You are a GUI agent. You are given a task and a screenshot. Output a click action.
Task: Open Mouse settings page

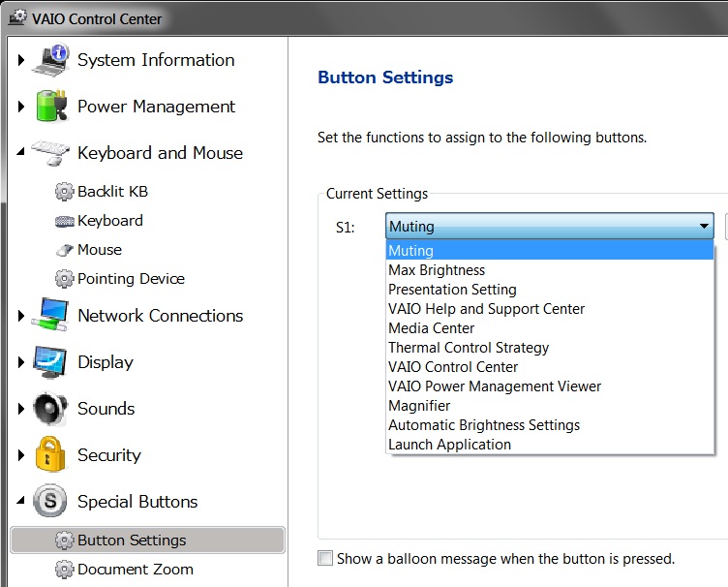[x=100, y=250]
